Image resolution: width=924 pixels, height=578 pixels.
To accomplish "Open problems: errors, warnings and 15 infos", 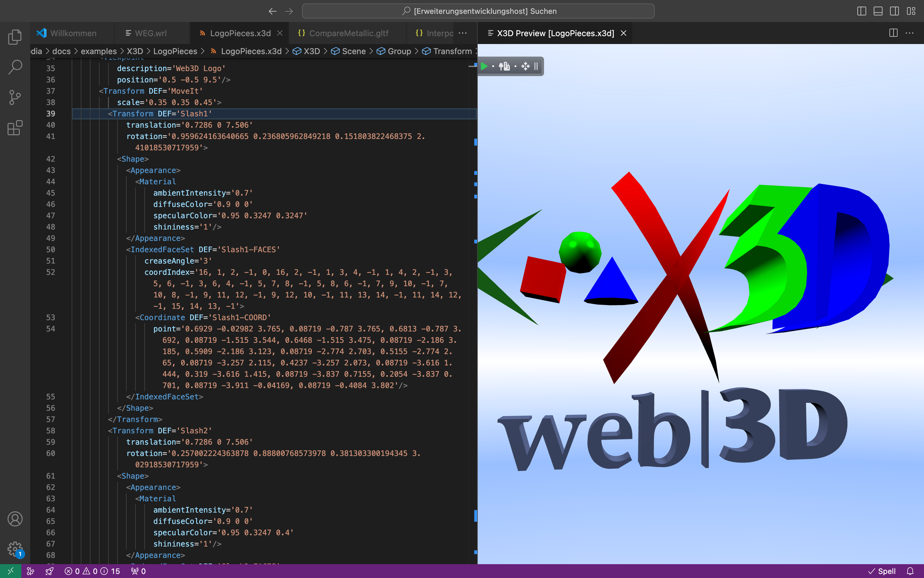I will click(92, 571).
